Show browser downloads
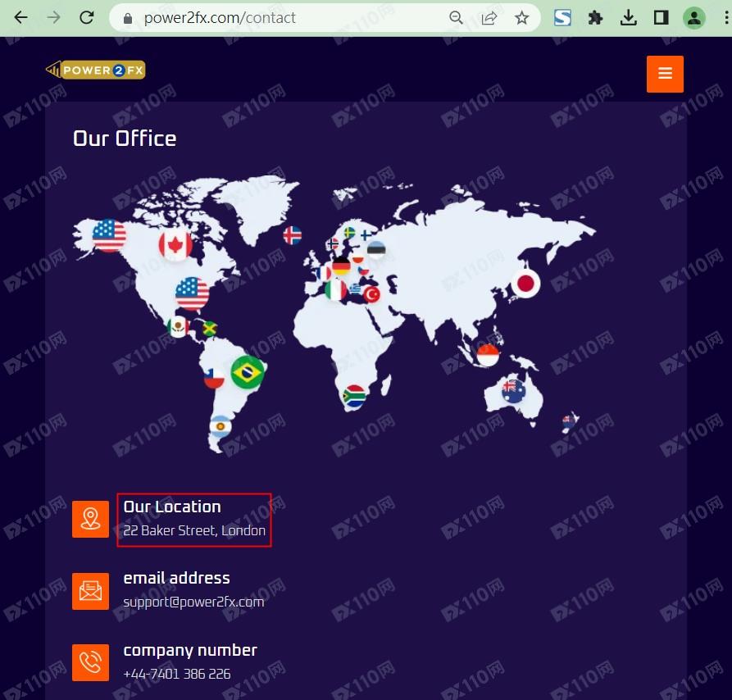This screenshot has width=732, height=700. (x=629, y=18)
